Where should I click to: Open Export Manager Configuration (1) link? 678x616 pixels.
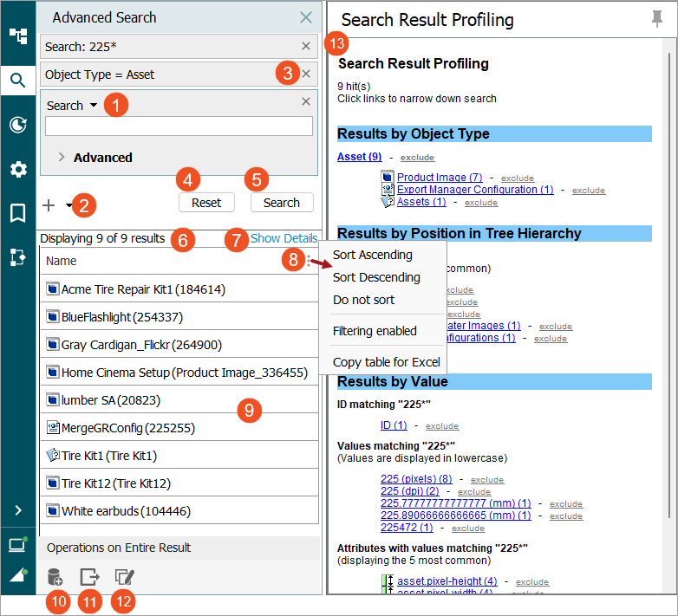(x=475, y=189)
